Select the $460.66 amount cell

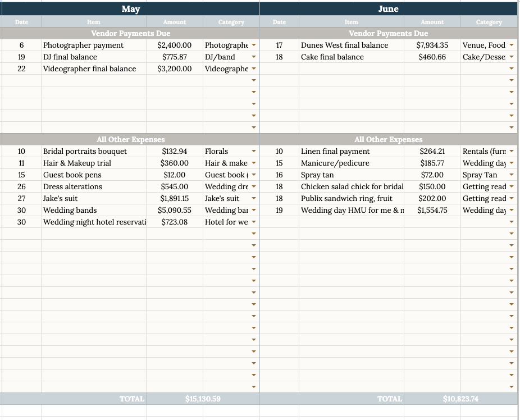coord(432,57)
